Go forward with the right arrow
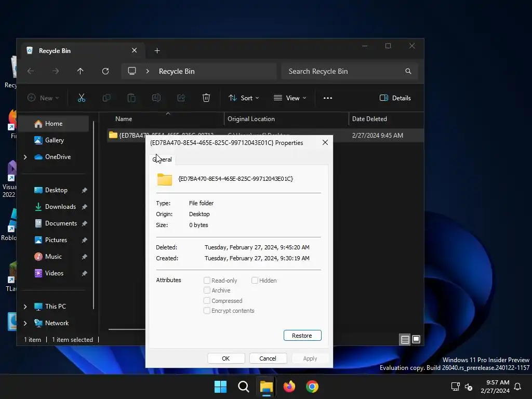This screenshot has height=399, width=532. [56, 71]
